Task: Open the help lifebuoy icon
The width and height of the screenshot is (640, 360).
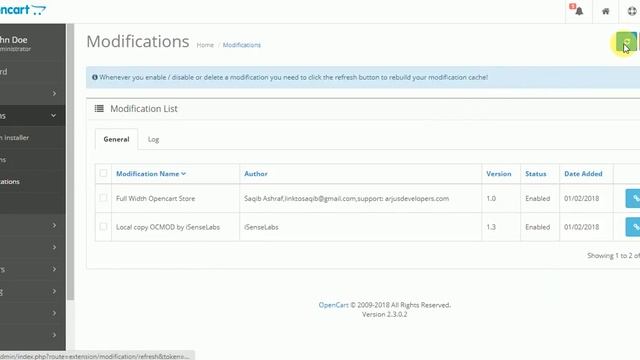Action: 633,11
